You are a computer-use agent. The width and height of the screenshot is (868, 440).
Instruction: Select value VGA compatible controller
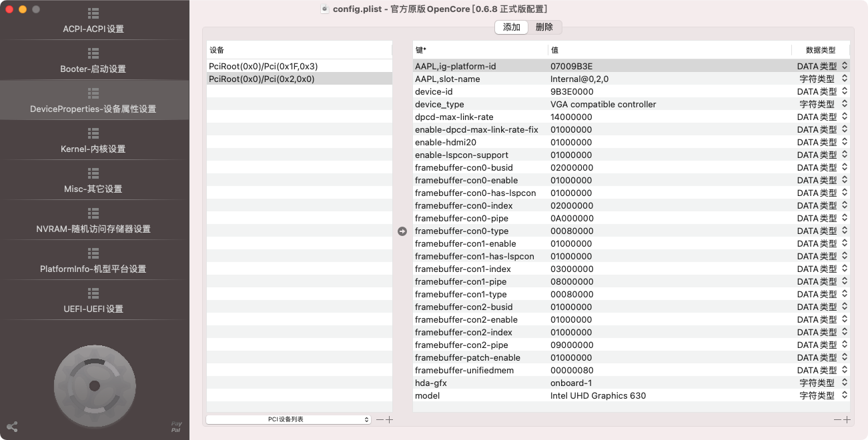603,104
